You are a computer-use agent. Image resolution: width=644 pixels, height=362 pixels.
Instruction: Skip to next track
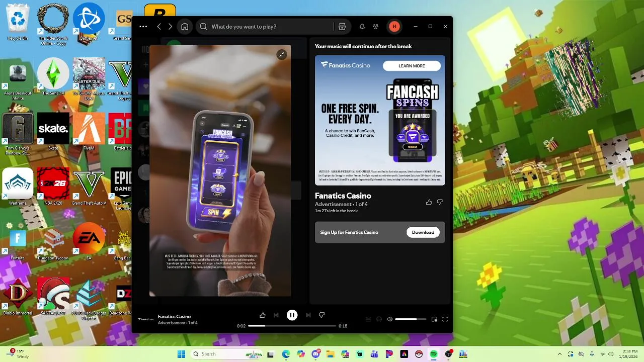[x=308, y=315]
